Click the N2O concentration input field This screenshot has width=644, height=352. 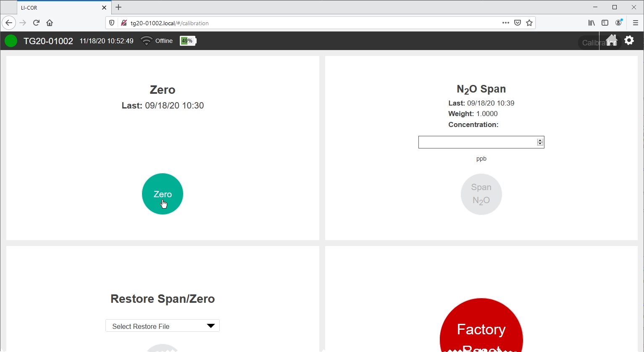[477, 142]
